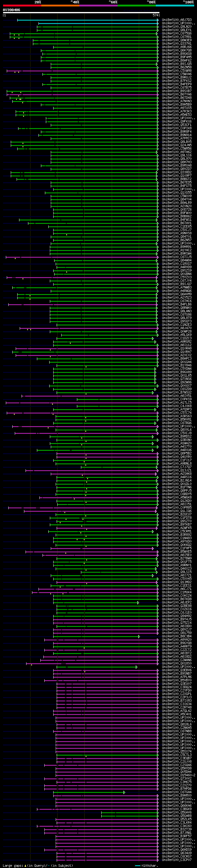Select hit label UniRef100_C5WXA6
Viewport: 197px width, 868px height.
coord(177,74)
